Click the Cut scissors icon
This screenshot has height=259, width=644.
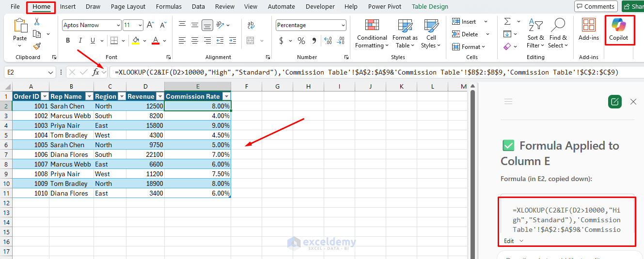click(x=37, y=22)
